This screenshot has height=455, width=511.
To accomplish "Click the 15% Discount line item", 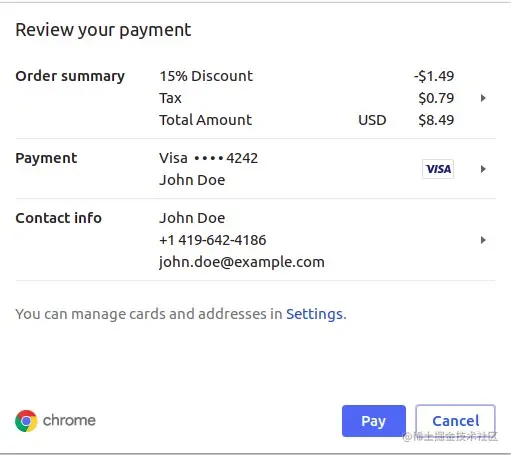I will coord(307,76).
